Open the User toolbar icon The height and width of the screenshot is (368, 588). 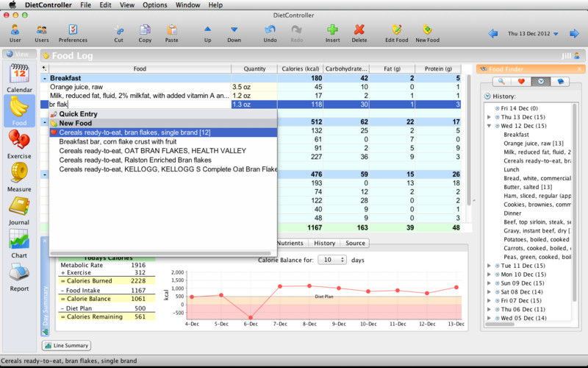pos(15,33)
